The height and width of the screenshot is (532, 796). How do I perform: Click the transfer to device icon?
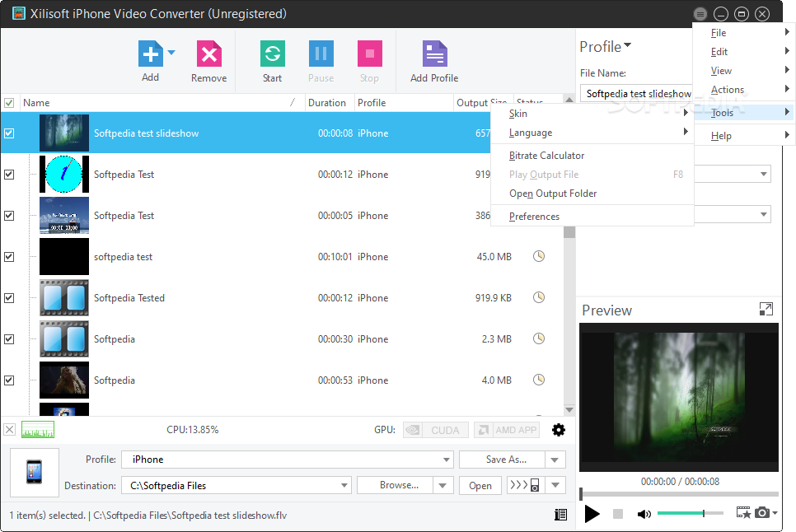tap(526, 485)
